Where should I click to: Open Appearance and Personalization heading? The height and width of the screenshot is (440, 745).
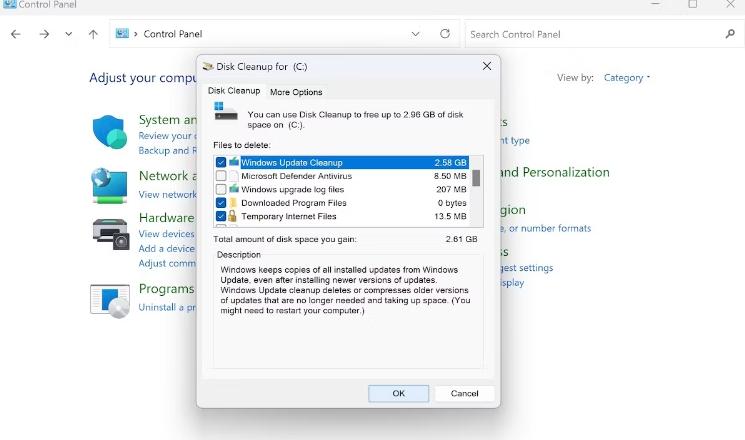554,172
